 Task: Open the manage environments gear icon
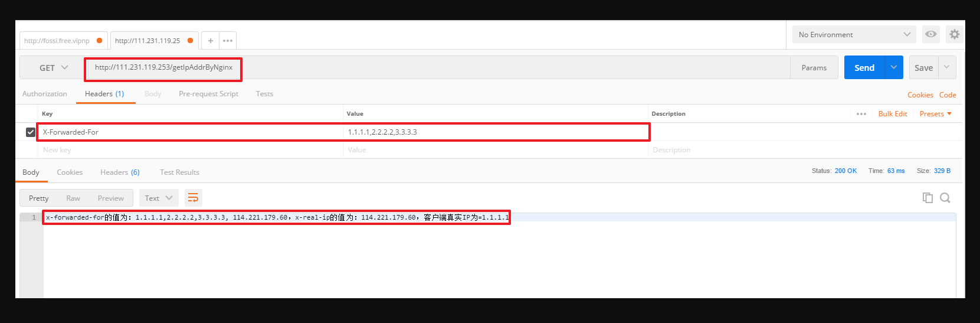(955, 34)
